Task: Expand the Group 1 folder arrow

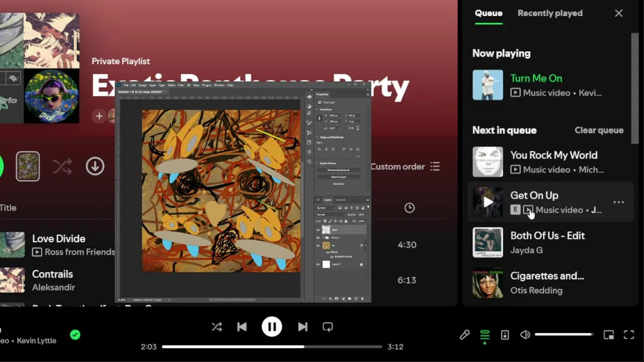Action: (324, 237)
